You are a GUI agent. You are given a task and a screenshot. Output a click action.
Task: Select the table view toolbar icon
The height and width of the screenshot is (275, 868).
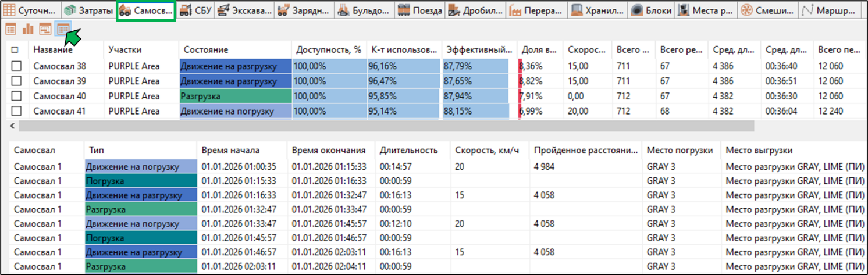point(10,28)
